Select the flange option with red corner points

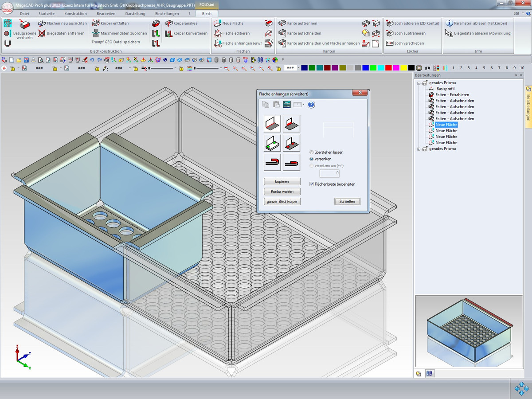[x=292, y=143]
